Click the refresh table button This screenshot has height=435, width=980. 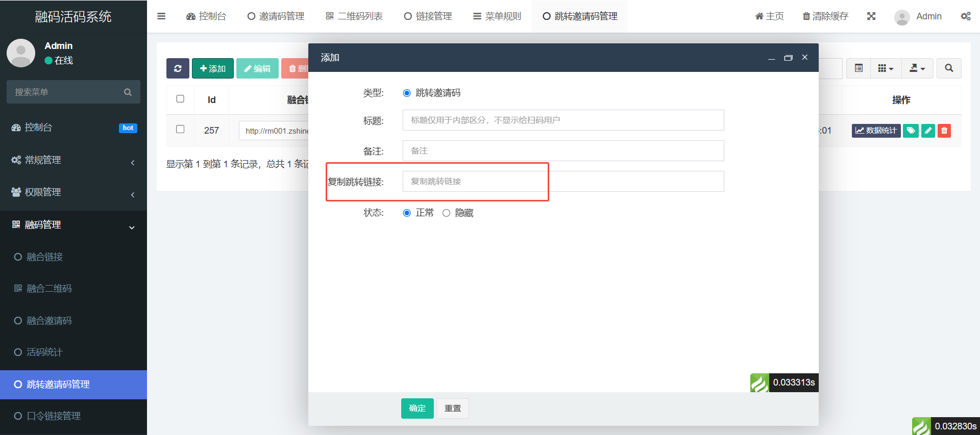(x=178, y=68)
